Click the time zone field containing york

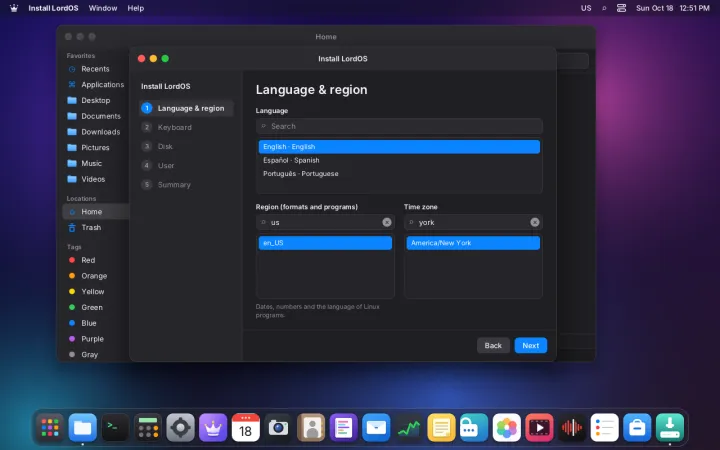(x=473, y=222)
